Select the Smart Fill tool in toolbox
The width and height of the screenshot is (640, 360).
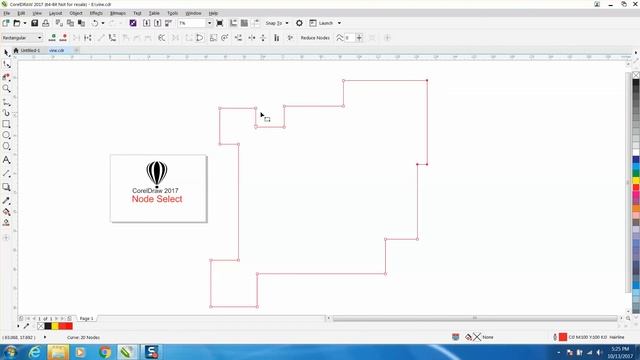click(x=6, y=223)
